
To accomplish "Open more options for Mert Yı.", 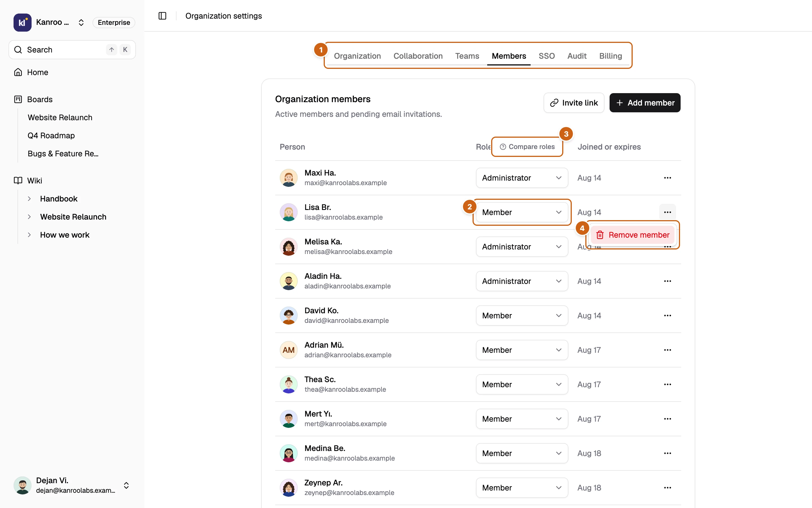I will (667, 419).
